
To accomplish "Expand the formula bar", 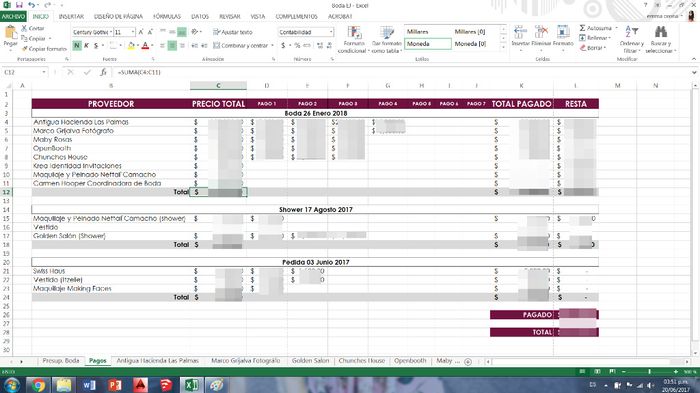I will coord(694,72).
